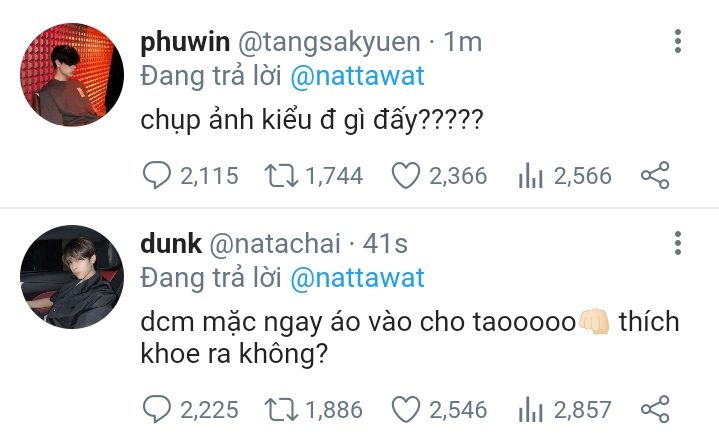This screenshot has width=719, height=439.
Task: Open more options on dunk's tweet
Action: tap(678, 243)
